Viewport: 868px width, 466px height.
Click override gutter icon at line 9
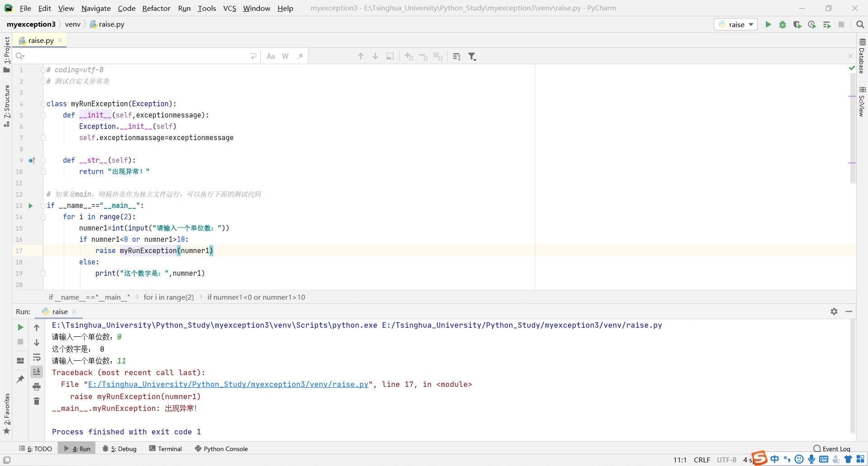click(32, 160)
